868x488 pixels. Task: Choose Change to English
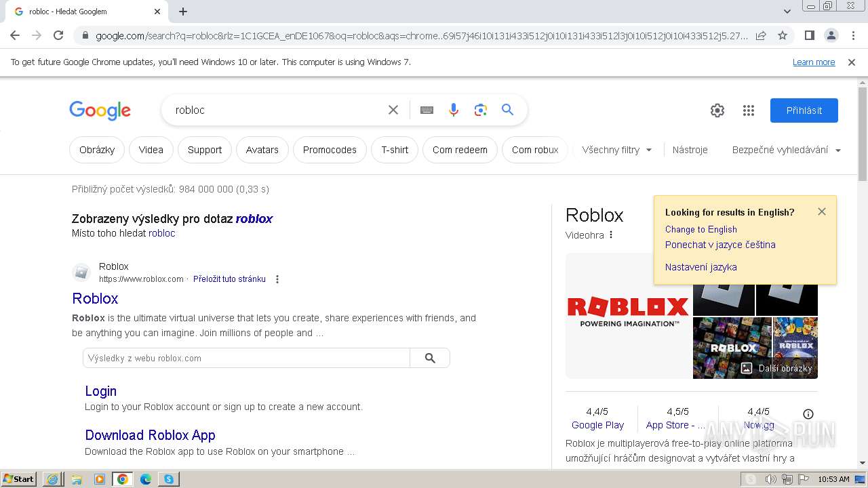pos(701,230)
